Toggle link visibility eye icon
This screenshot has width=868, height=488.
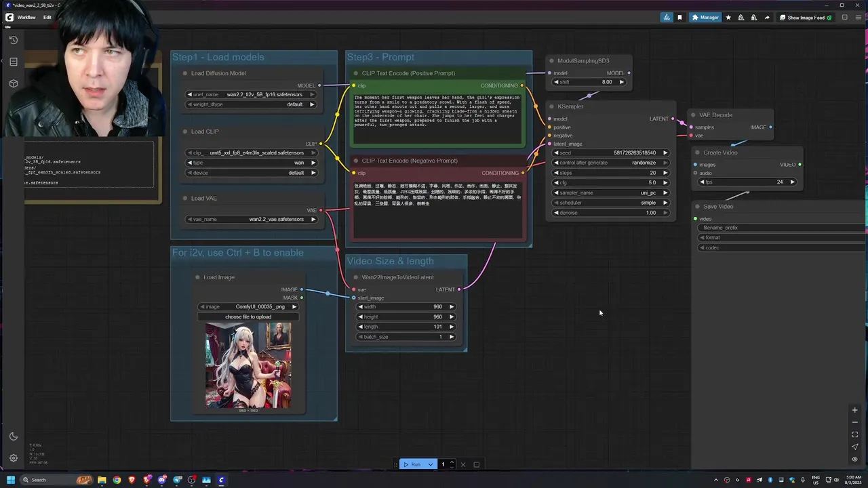click(x=854, y=459)
